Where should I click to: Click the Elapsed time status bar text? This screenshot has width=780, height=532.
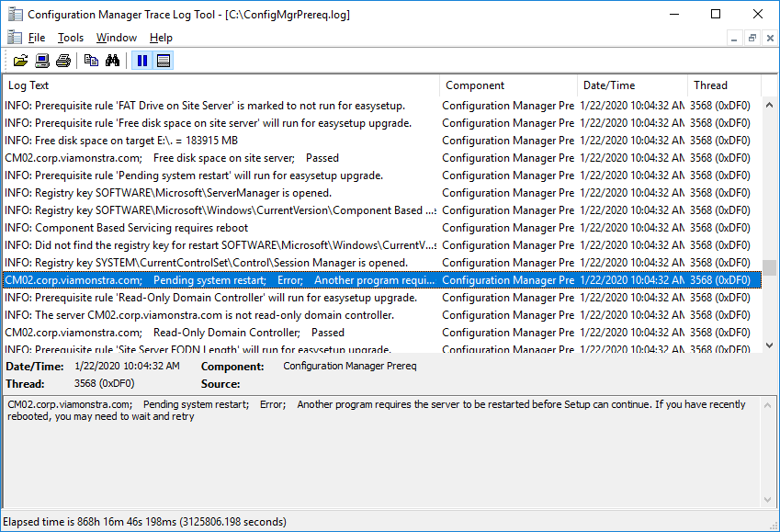point(145,522)
